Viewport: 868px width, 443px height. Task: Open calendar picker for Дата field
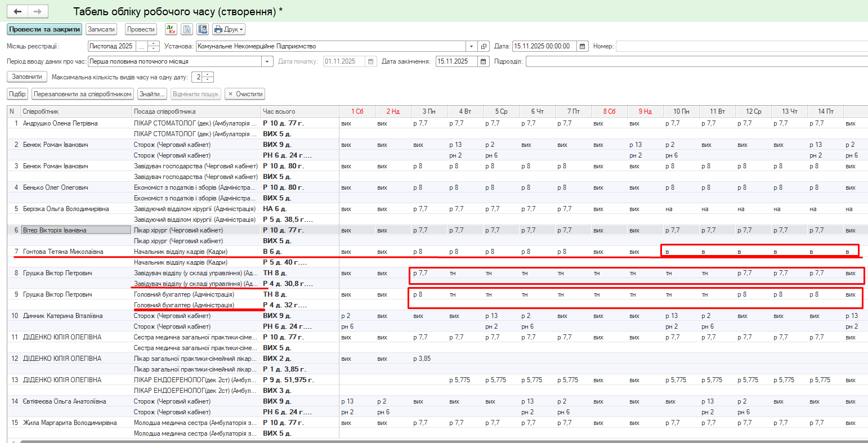583,46
